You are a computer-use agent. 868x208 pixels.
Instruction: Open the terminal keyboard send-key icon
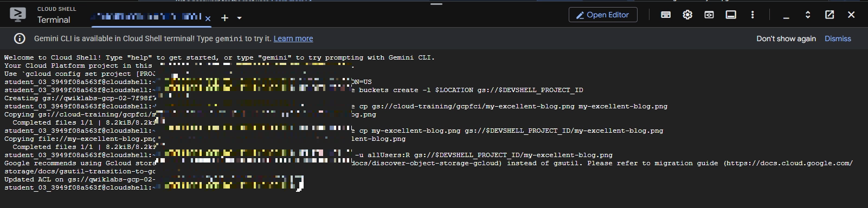(666, 15)
